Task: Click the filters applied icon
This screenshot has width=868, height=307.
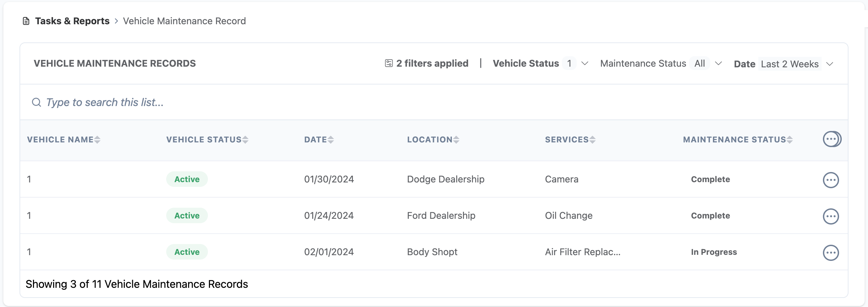Action: tap(389, 63)
